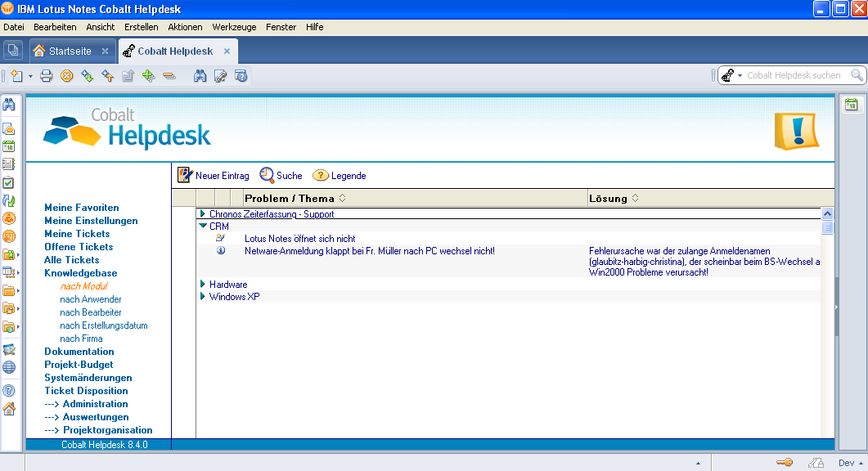Open the Aktionen menu
The height and width of the screenshot is (471, 868).
pos(185,27)
